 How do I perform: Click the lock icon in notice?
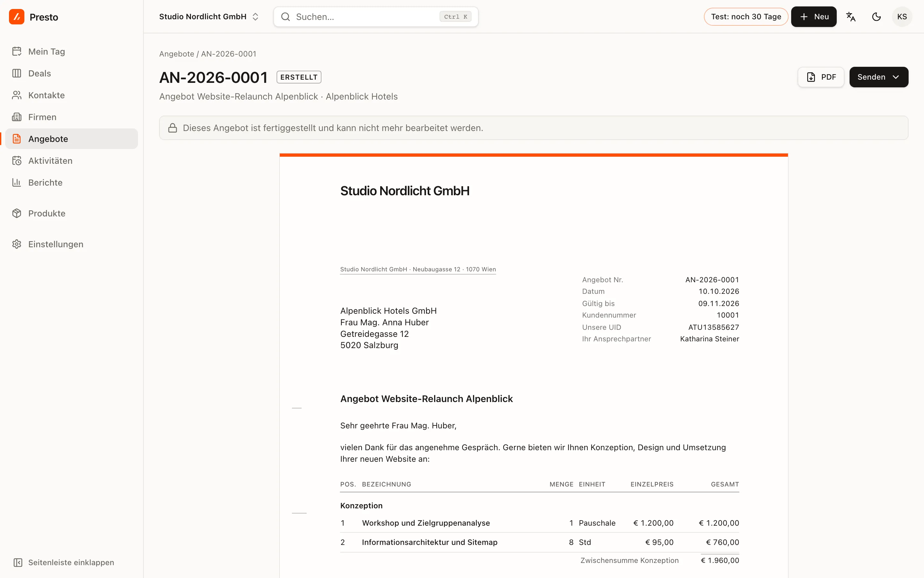[173, 128]
